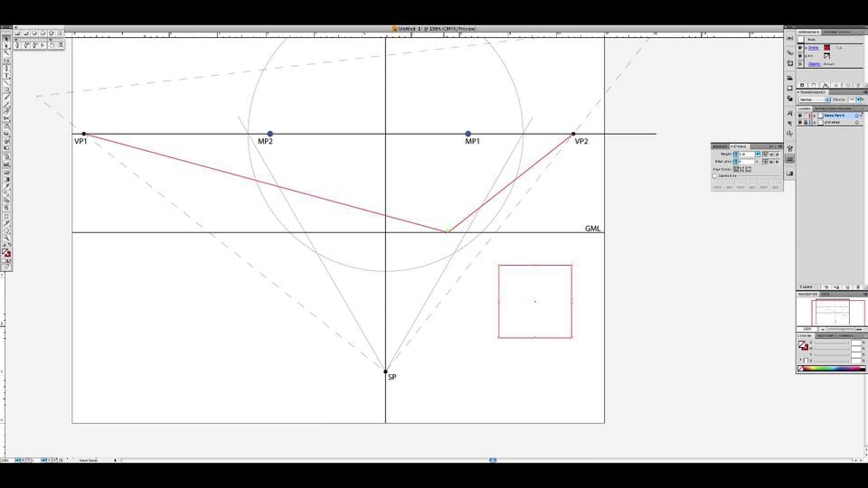Screen dimensions: 868x488
Task: Pick Add Anchor Point in floating pen tools strip
Action: (x=25, y=45)
